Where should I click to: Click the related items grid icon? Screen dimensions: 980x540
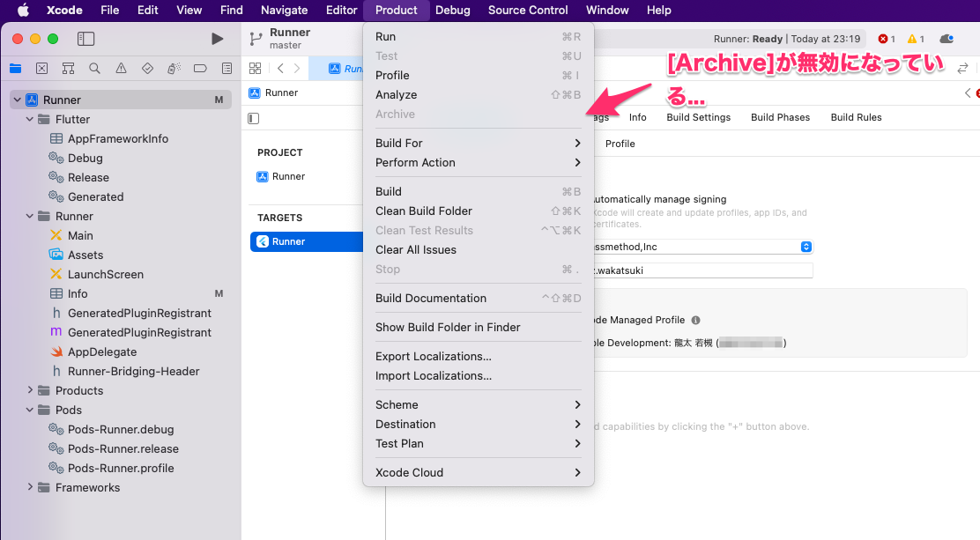tap(255, 68)
